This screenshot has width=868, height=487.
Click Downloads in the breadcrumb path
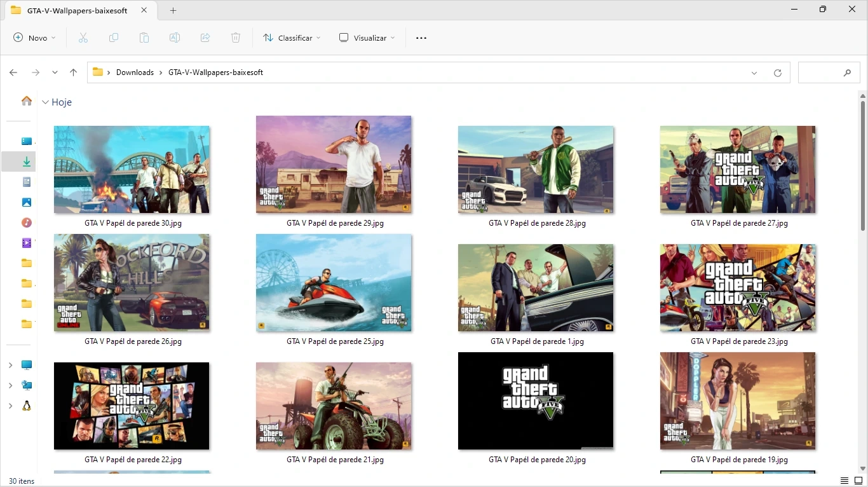[135, 72]
